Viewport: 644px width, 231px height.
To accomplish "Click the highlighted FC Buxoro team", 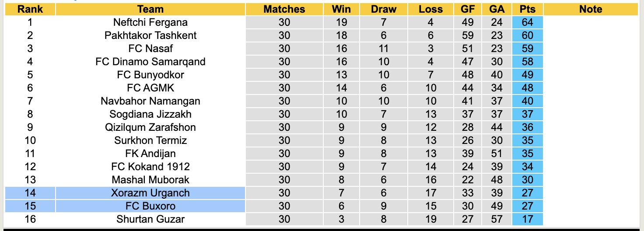I will 150,206.
